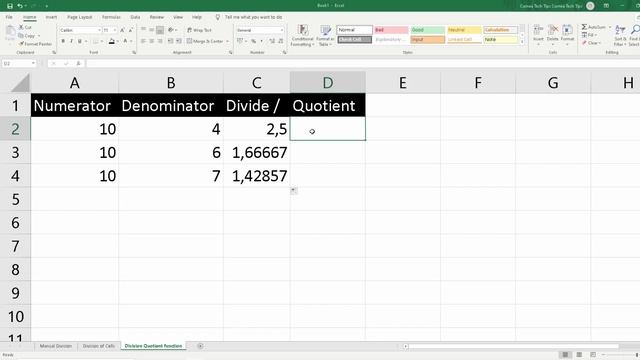Copy the selection to clipboard

(x=27, y=36)
